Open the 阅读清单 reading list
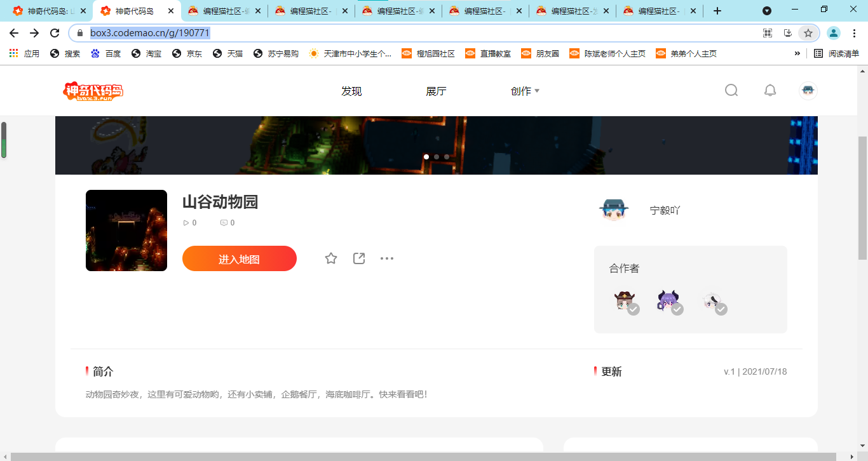This screenshot has width=868, height=461. tap(836, 53)
